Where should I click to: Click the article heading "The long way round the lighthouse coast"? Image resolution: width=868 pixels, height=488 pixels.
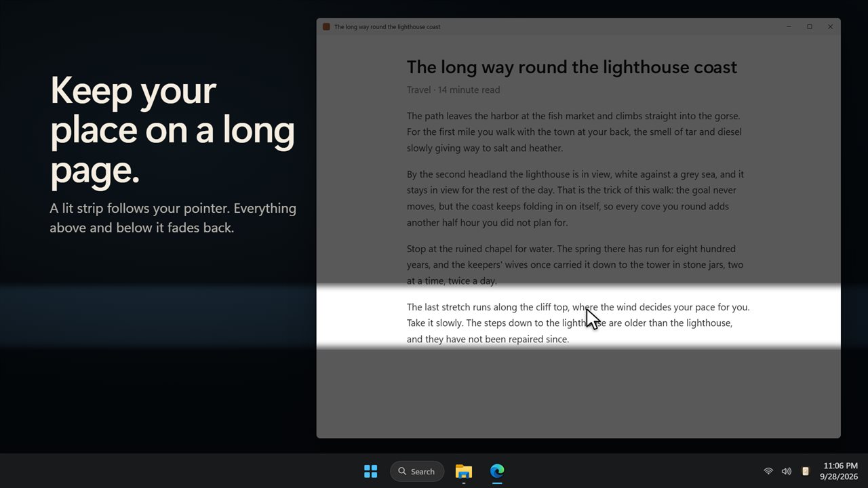click(x=572, y=67)
